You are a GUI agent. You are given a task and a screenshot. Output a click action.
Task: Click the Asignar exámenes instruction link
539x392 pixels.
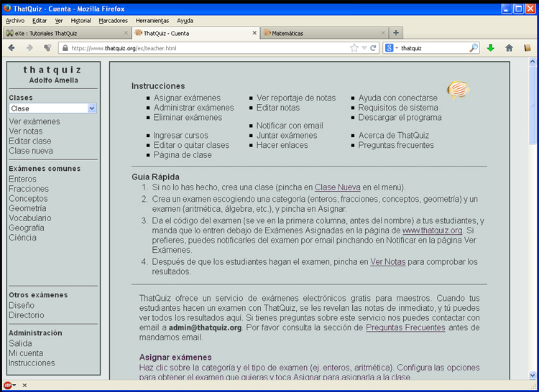tap(187, 98)
